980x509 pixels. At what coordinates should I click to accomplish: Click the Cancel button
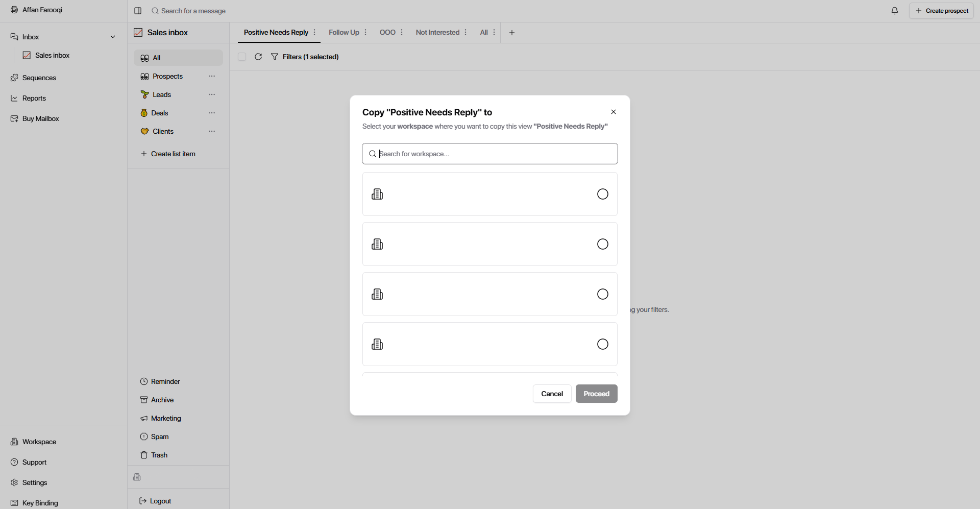(552, 394)
